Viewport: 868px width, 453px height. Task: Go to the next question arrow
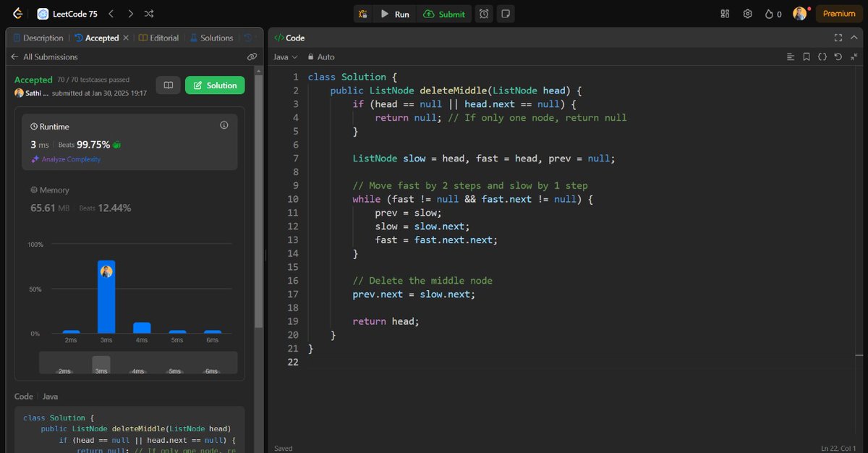pos(130,14)
